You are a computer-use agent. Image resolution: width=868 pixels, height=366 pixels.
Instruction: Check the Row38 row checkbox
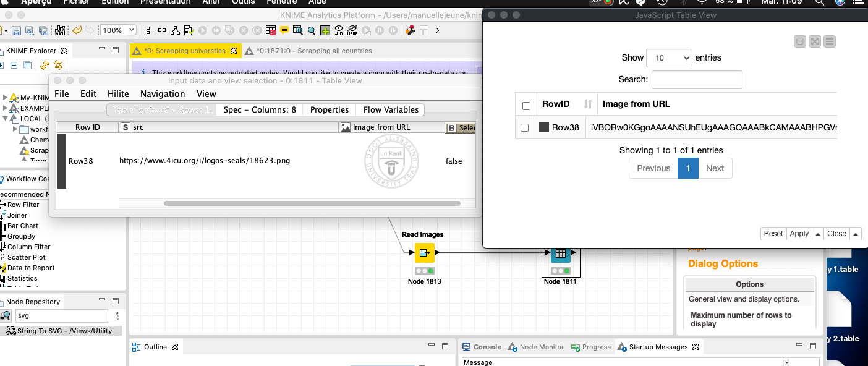pyautogui.click(x=525, y=127)
